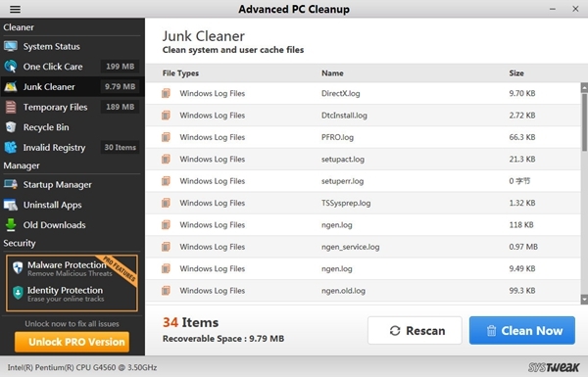Viewport: 588px width, 377px height.
Task: Click the 0.97 MB size value
Action: pos(523,247)
